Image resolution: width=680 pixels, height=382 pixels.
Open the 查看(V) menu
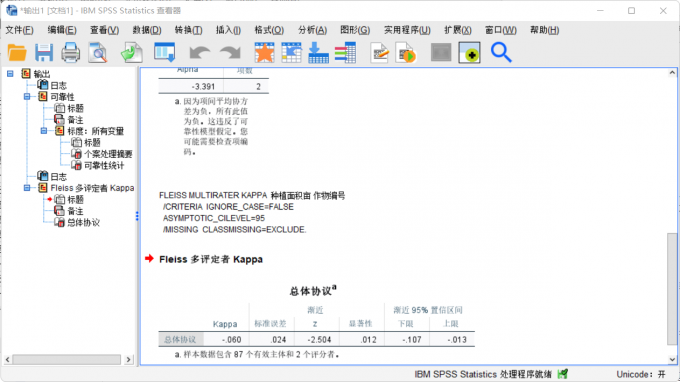105,30
